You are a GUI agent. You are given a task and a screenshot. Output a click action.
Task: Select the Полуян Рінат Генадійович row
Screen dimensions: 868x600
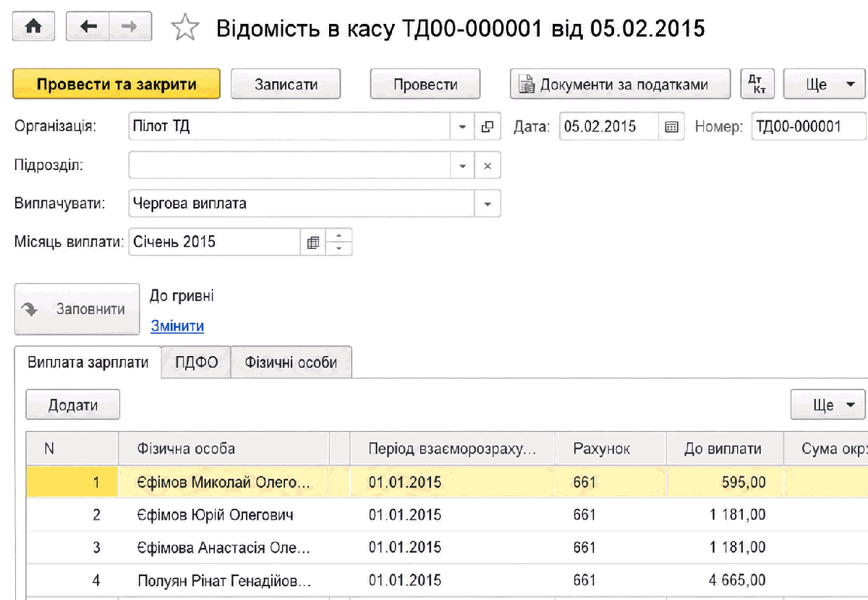point(447,580)
